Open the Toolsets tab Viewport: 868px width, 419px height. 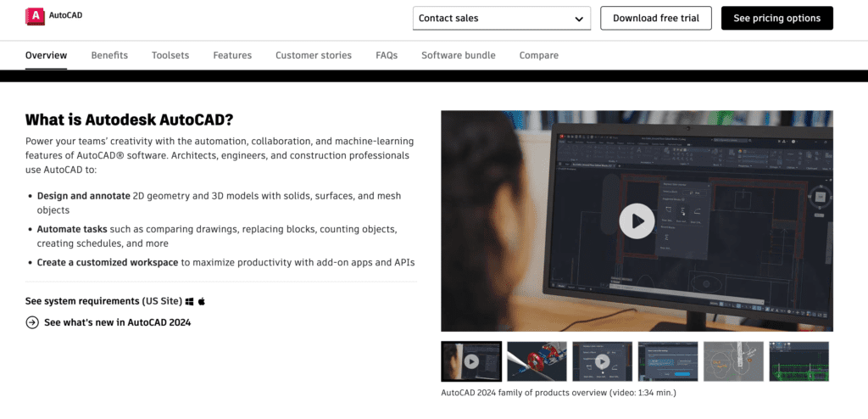tap(170, 55)
